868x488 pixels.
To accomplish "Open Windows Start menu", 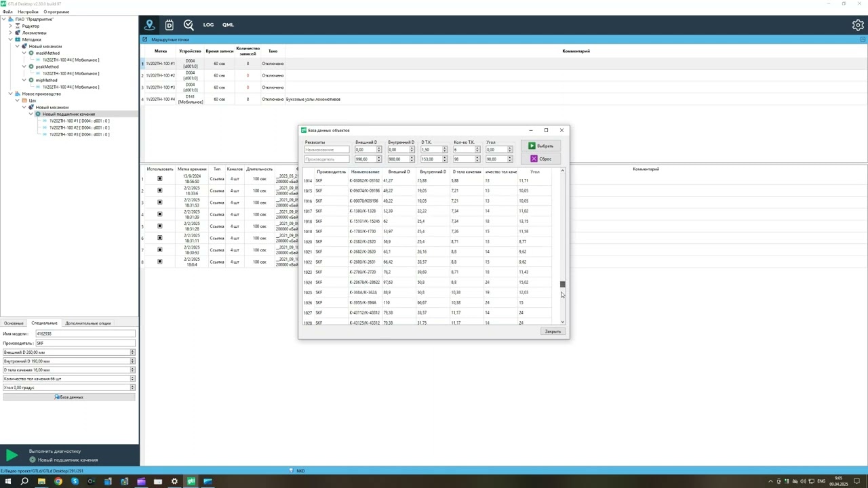I will (x=7, y=481).
